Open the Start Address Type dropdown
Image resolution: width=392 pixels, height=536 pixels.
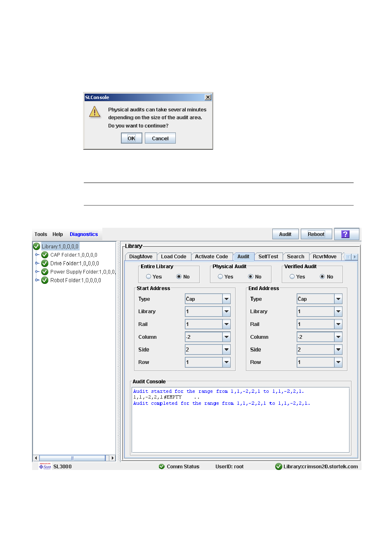point(227,299)
